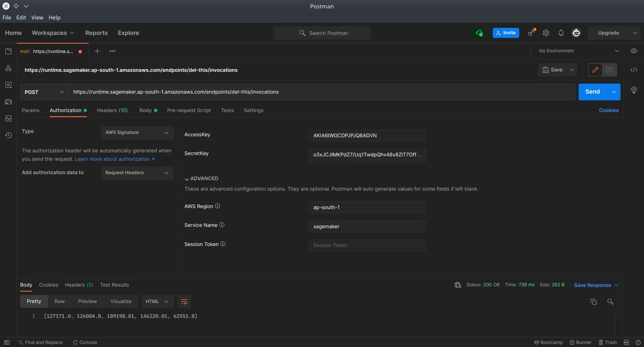This screenshot has width=644, height=347.
Task: Expand the Send options arrow
Action: 613,92
